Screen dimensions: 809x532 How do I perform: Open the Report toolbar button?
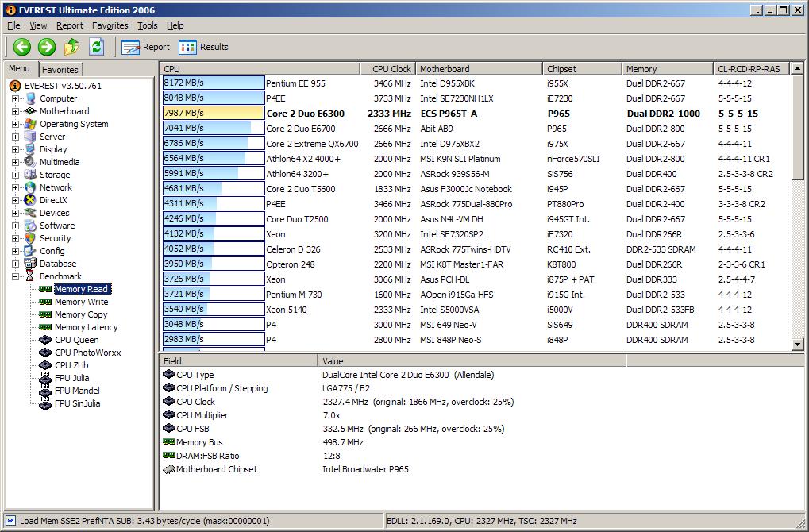tap(145, 47)
